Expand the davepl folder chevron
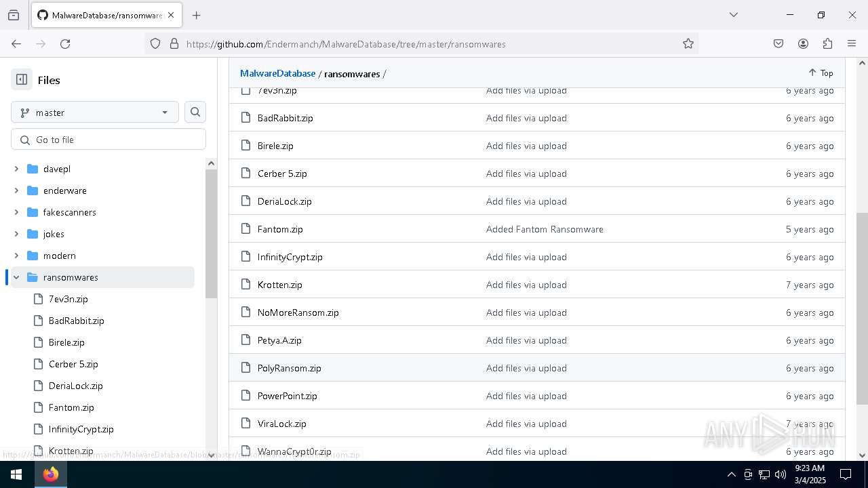The width and height of the screenshot is (868, 488). (16, 169)
